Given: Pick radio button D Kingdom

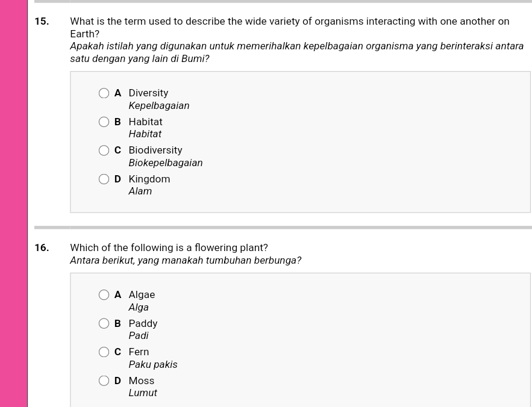Looking at the screenshot, I should [104, 179].
